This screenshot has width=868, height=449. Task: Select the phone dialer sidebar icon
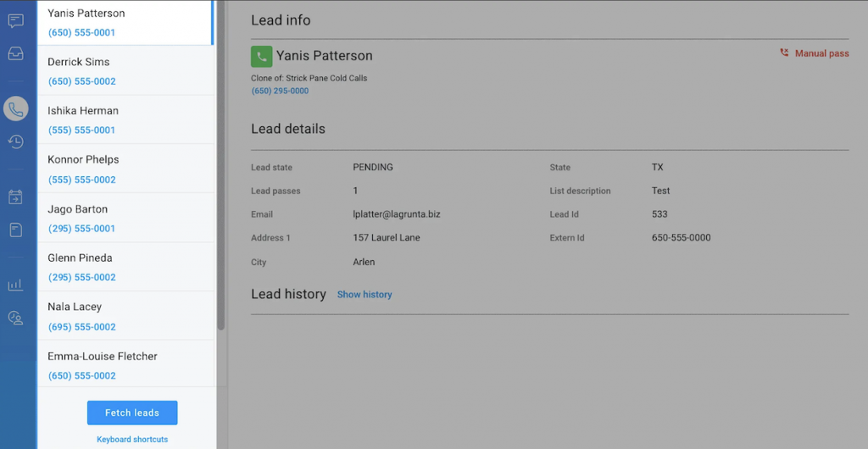click(15, 109)
